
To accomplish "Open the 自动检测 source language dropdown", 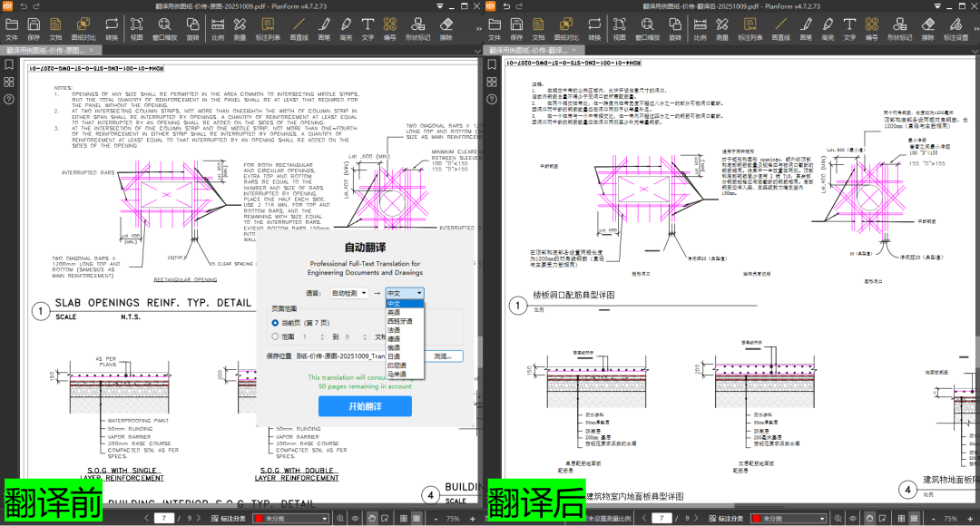I will pos(349,293).
